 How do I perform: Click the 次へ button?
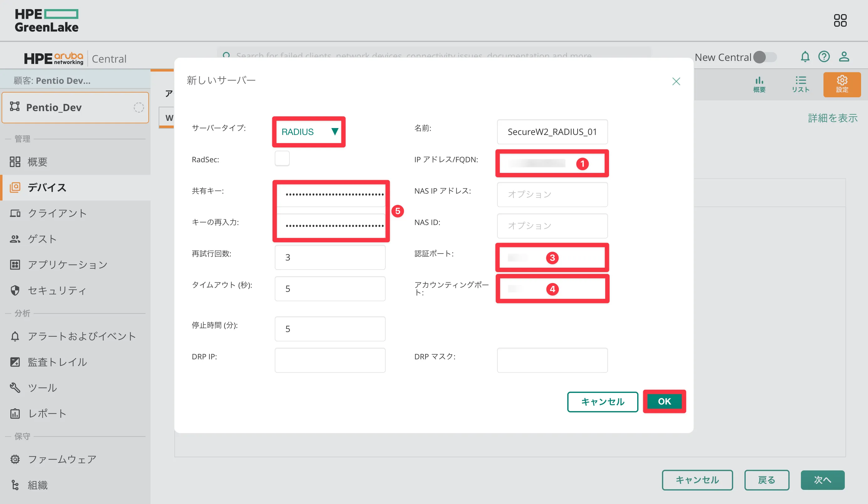pos(822,480)
